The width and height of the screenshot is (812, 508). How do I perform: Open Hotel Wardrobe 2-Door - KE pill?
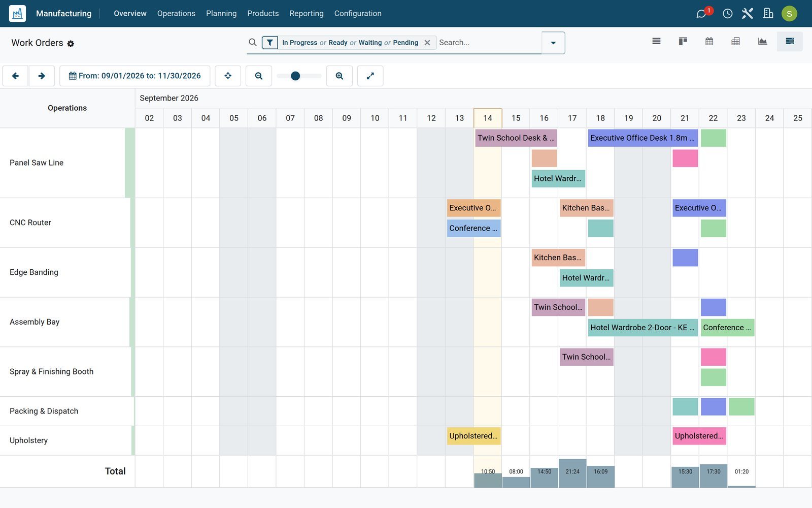pyautogui.click(x=643, y=328)
